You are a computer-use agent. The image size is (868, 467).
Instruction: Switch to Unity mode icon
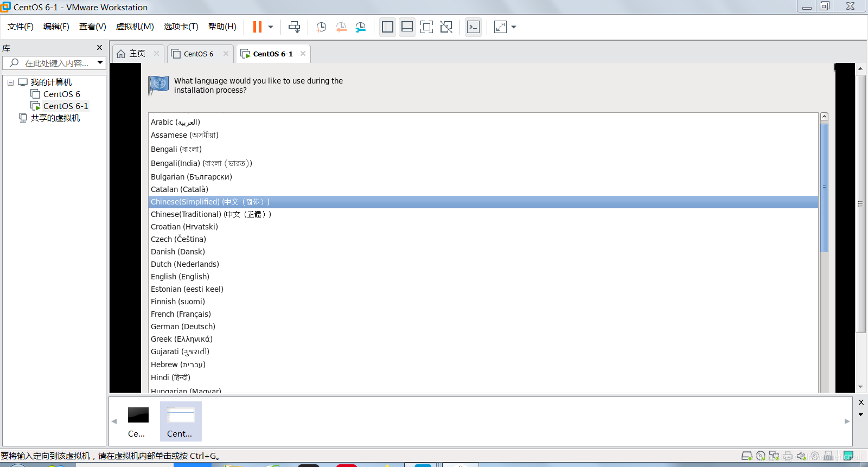coord(446,27)
